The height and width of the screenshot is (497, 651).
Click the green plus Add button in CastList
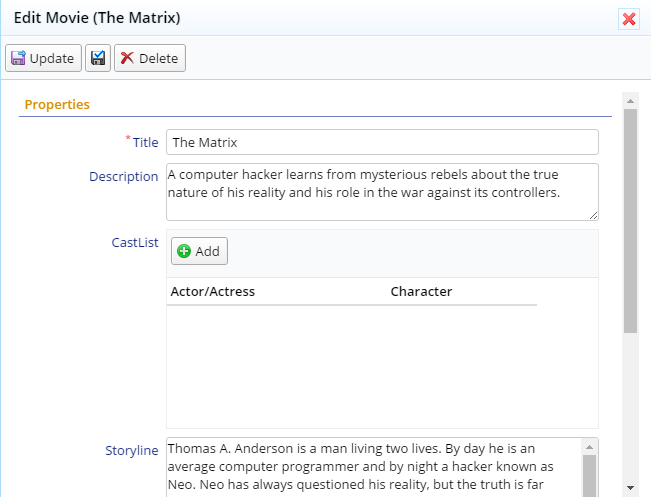pyautogui.click(x=199, y=251)
